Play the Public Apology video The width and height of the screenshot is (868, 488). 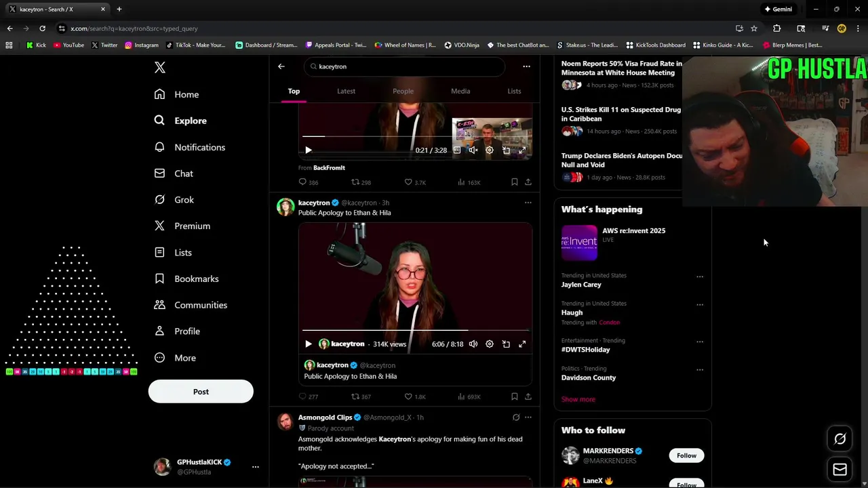click(309, 344)
